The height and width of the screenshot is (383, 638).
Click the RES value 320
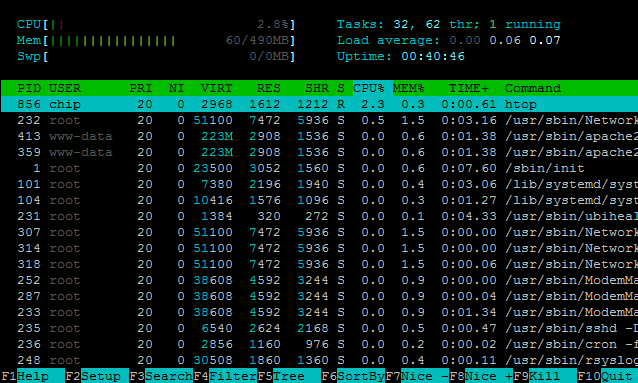(269, 217)
